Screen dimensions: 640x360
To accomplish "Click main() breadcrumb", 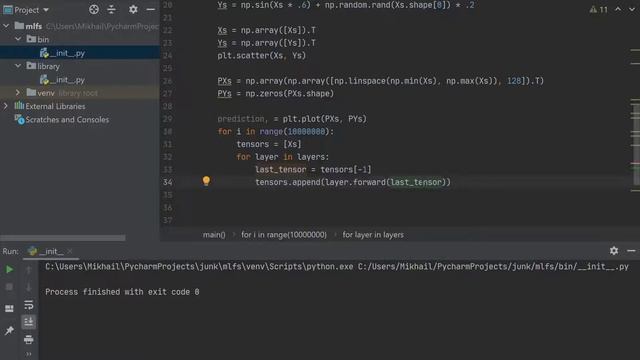I will (x=214, y=235).
